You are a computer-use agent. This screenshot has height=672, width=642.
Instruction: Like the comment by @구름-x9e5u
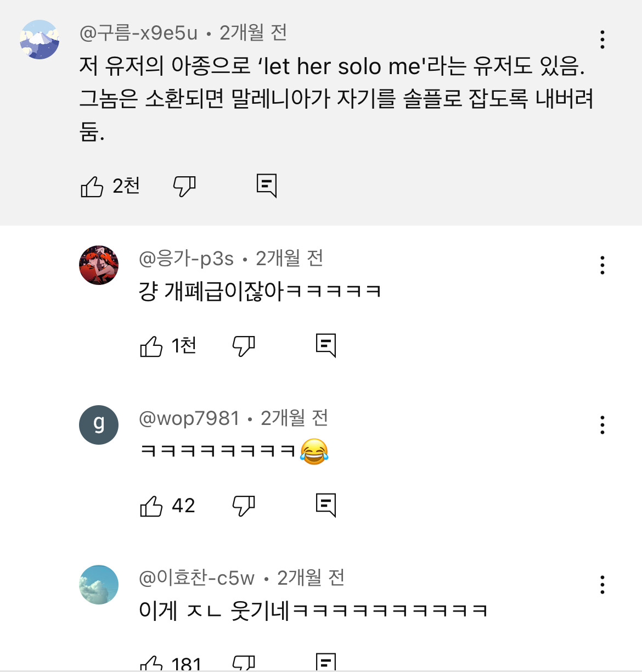click(x=92, y=187)
